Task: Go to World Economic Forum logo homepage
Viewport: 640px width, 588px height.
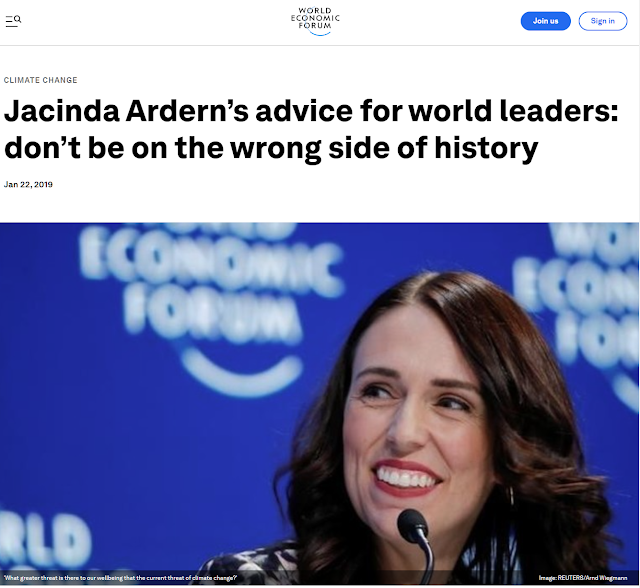Action: [315, 21]
